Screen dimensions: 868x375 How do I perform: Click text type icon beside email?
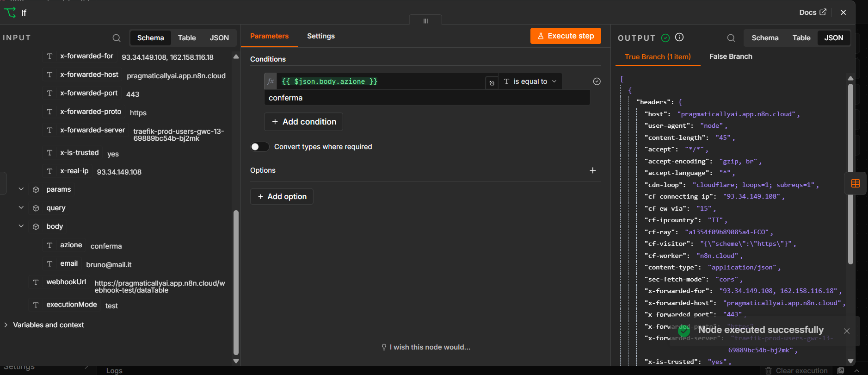49,264
